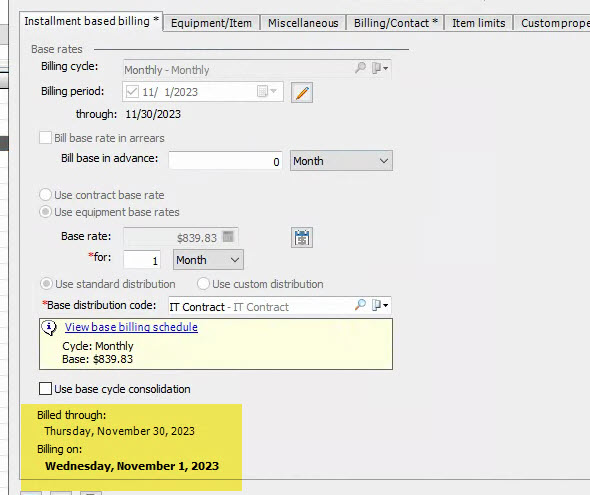Enable Use base cycle consolidation
The height and width of the screenshot is (495, 590).
45,389
